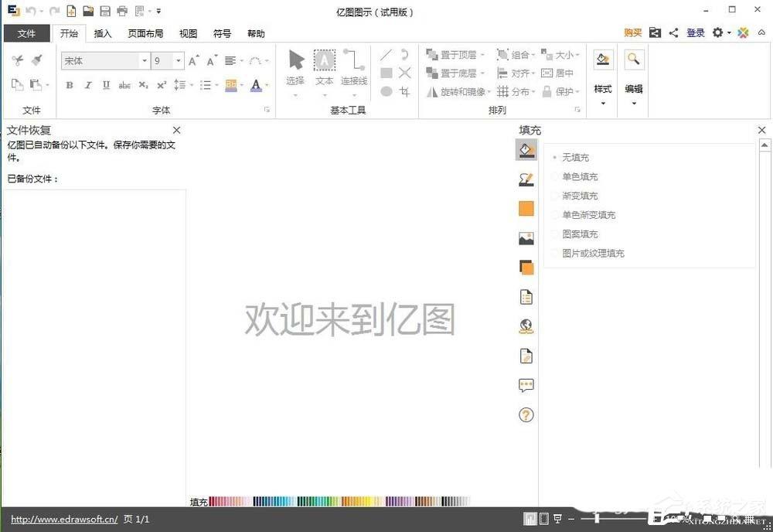773x532 pixels.
Task: Open the edrawsoft.cn link in status bar
Action: tap(64, 519)
